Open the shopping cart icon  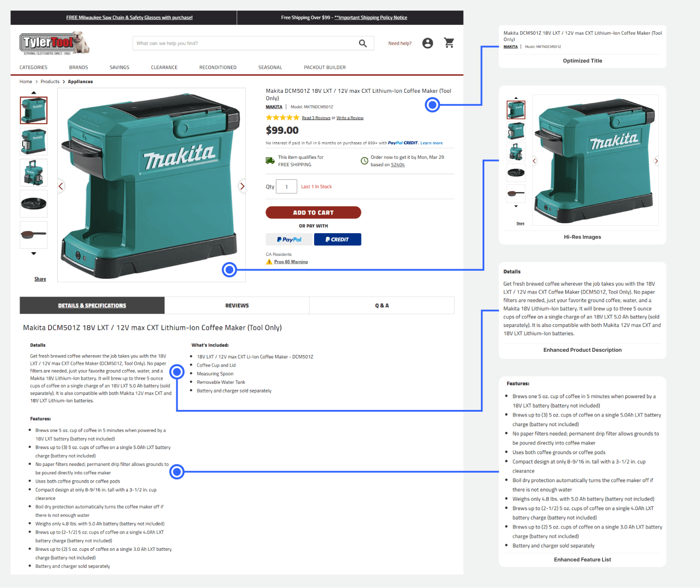pos(449,43)
